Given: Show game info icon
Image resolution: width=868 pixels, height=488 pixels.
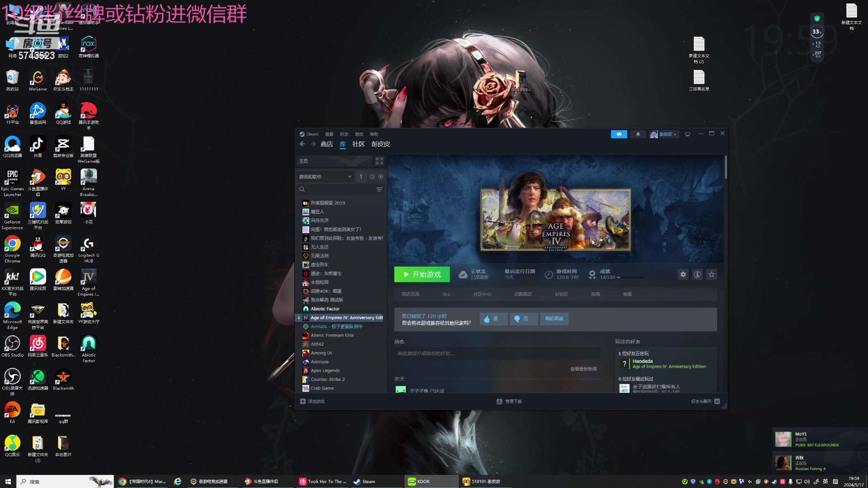Looking at the screenshot, I should pos(697,274).
